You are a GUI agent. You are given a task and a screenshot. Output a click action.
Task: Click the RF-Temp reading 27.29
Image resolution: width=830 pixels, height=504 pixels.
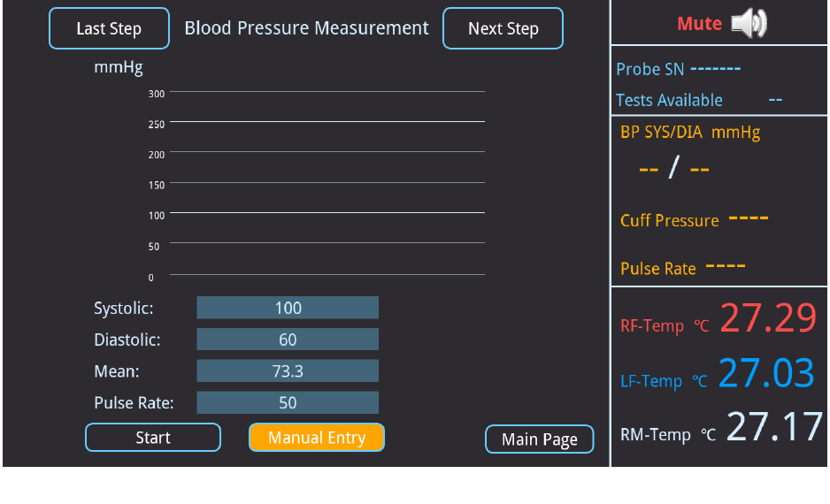coord(767,319)
